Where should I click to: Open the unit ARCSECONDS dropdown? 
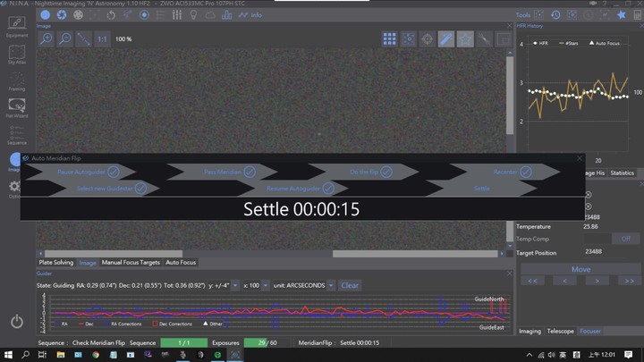pyautogui.click(x=331, y=285)
